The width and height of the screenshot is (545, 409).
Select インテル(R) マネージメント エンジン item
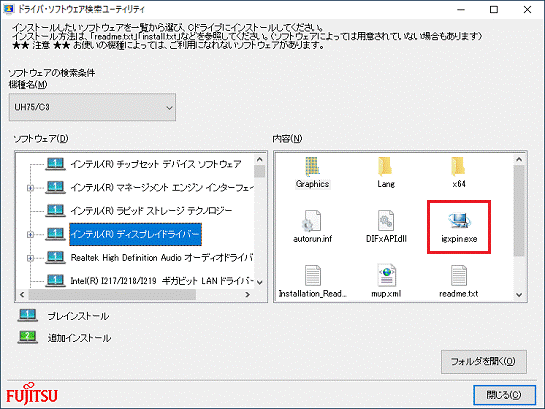pyautogui.click(x=162, y=188)
